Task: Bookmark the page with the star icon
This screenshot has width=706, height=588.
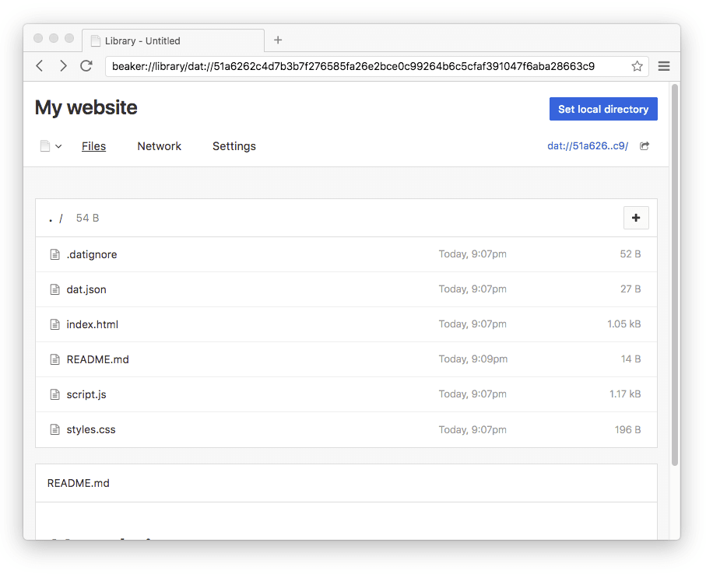Action: 637,67
